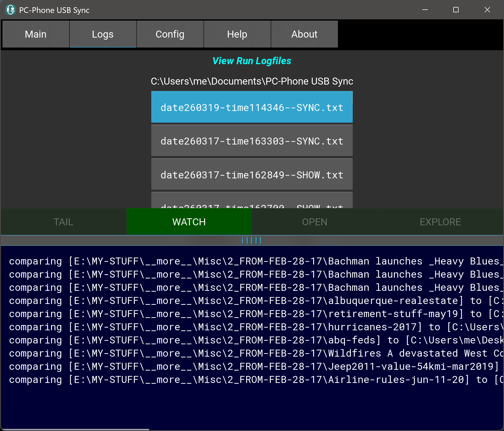This screenshot has height=431, width=504.
Task: Switch to the Main tab
Action: coord(36,34)
